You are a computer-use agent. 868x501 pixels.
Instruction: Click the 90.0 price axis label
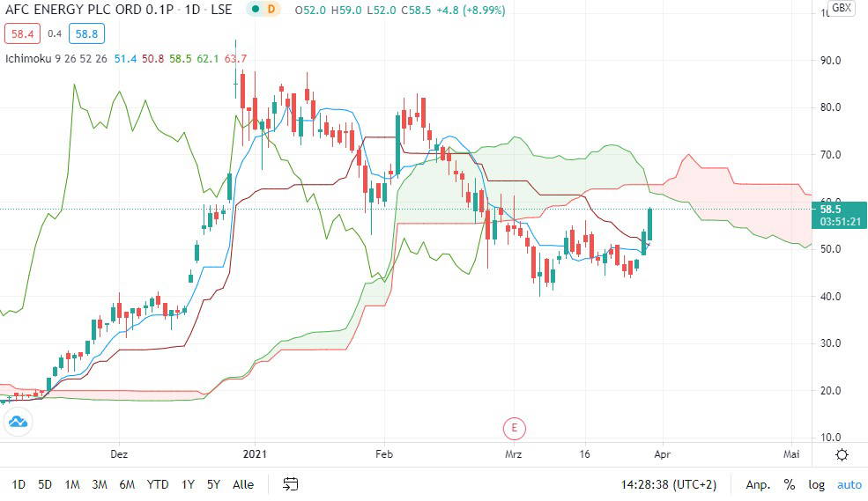(830, 60)
